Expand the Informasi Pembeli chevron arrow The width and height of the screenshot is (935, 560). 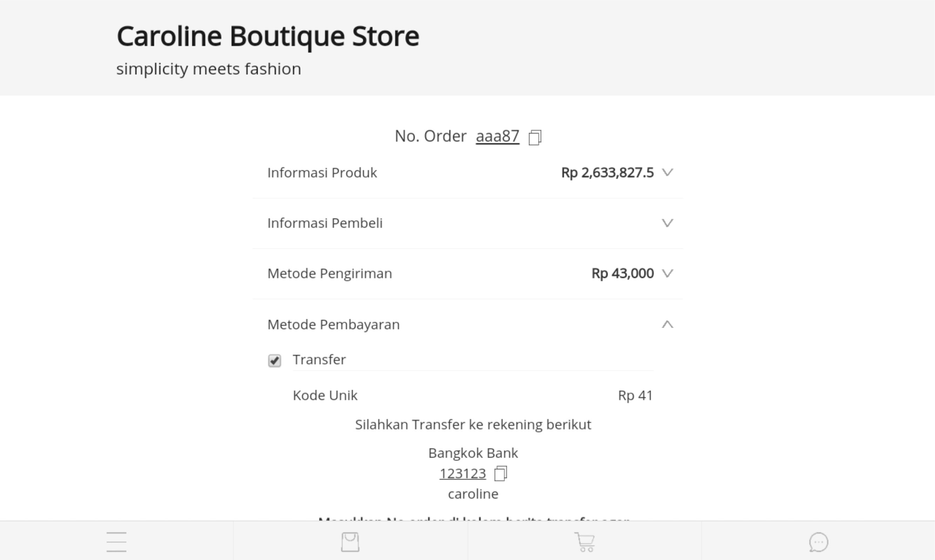[x=668, y=223]
